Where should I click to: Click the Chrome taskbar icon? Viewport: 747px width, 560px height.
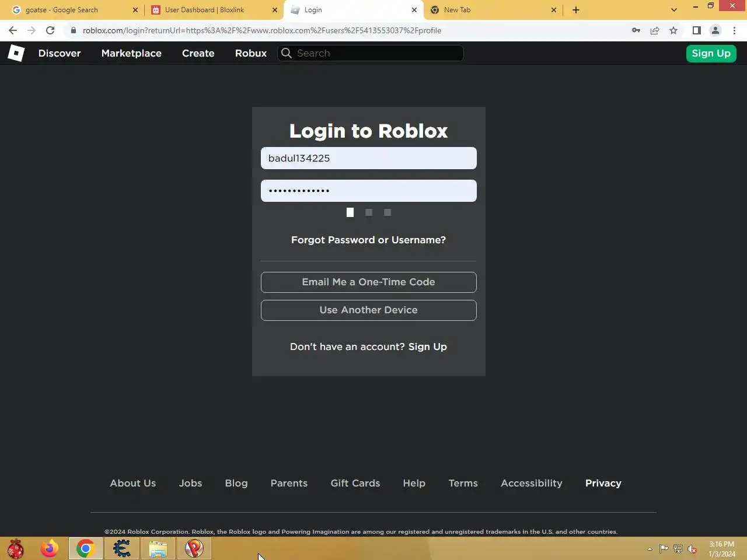coord(86,548)
